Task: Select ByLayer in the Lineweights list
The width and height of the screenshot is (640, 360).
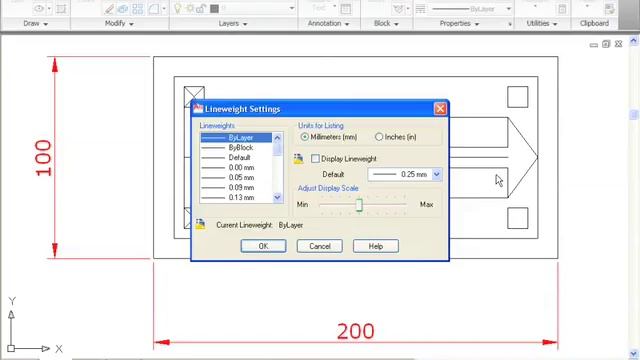Action: (x=236, y=138)
